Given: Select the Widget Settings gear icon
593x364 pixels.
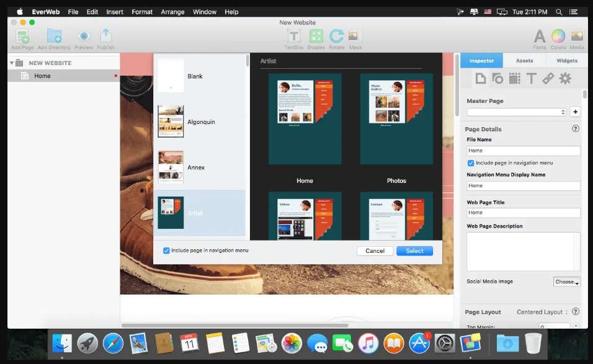Looking at the screenshot, I should pyautogui.click(x=565, y=79).
